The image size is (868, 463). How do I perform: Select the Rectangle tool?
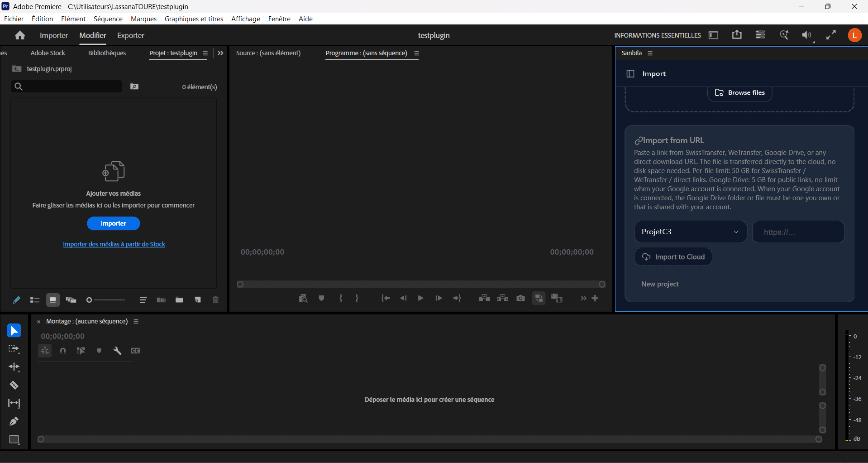14,439
